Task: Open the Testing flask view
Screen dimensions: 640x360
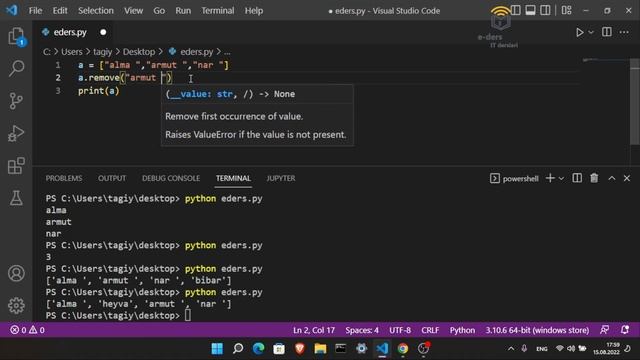Action: pos(16,198)
